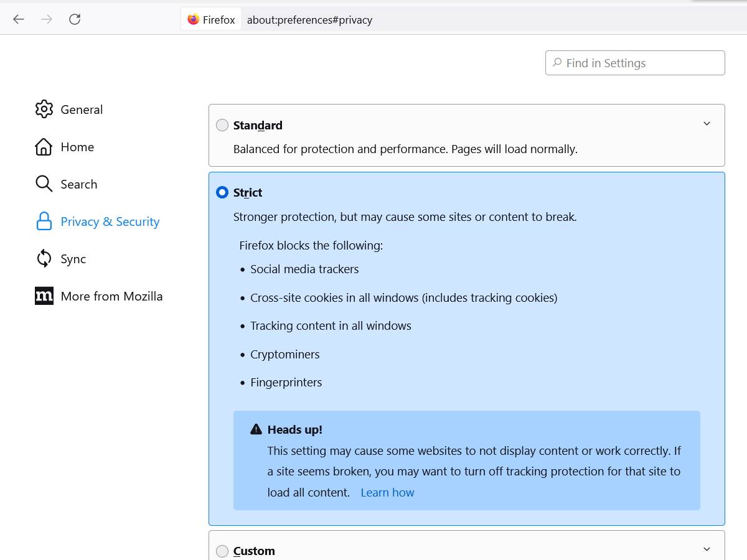The width and height of the screenshot is (747, 560).
Task: Click the Privacy & Security padlock icon
Action: tap(44, 222)
